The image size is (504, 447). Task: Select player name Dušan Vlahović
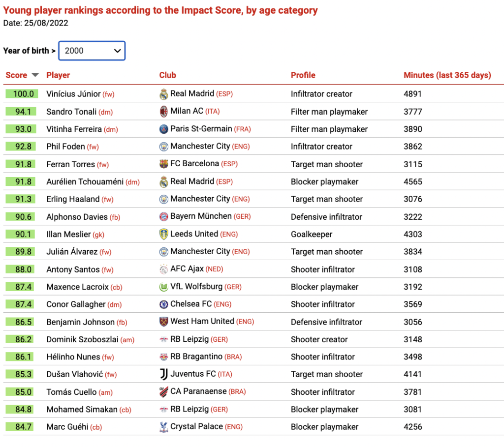click(x=75, y=374)
